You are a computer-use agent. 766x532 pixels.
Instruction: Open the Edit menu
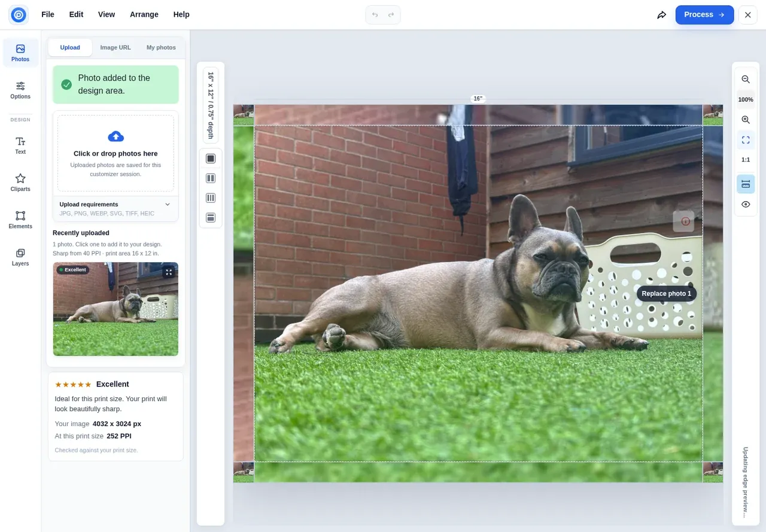click(x=76, y=14)
